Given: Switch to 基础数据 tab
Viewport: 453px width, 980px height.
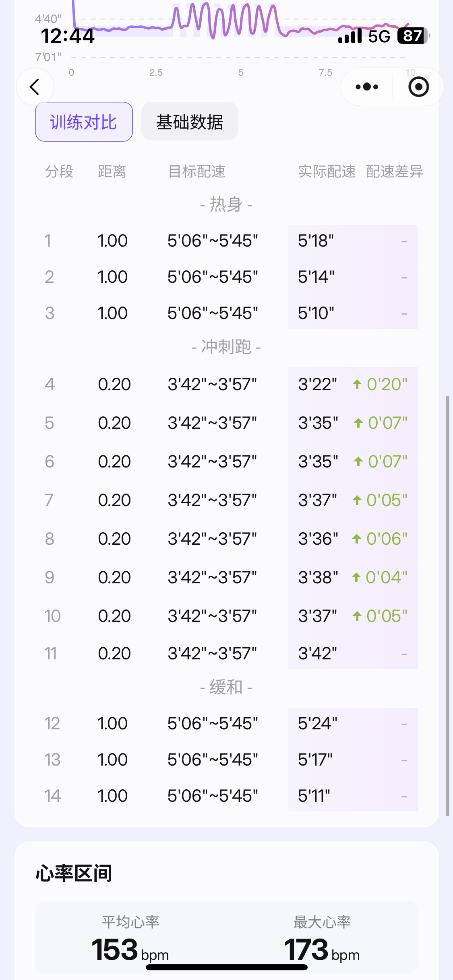Looking at the screenshot, I should coord(190,122).
